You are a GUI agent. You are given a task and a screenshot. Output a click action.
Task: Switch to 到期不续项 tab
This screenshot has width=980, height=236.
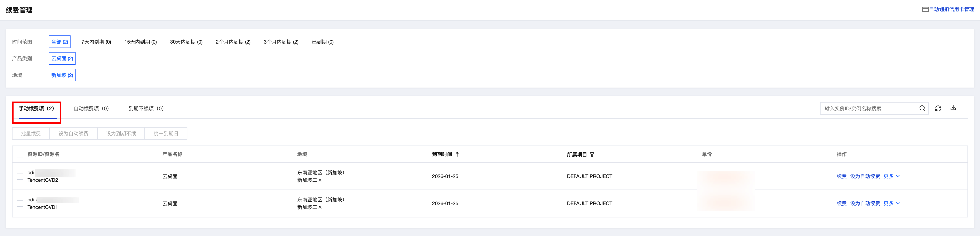[x=146, y=109]
